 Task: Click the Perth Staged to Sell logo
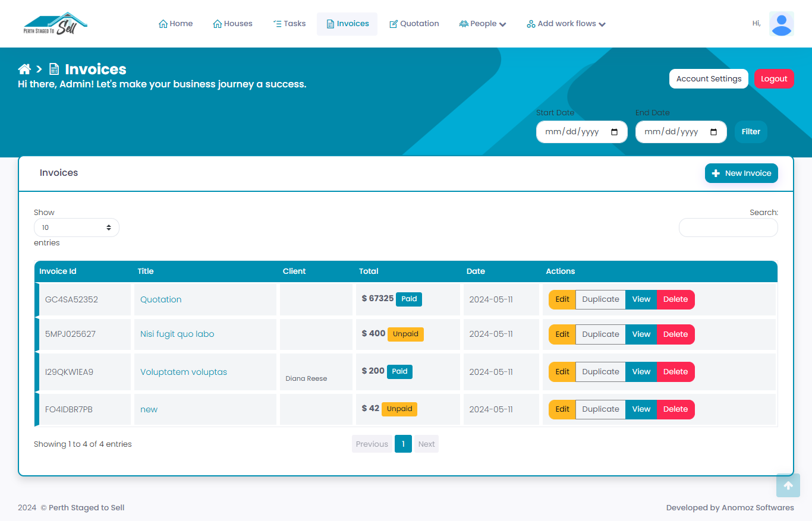pos(55,24)
